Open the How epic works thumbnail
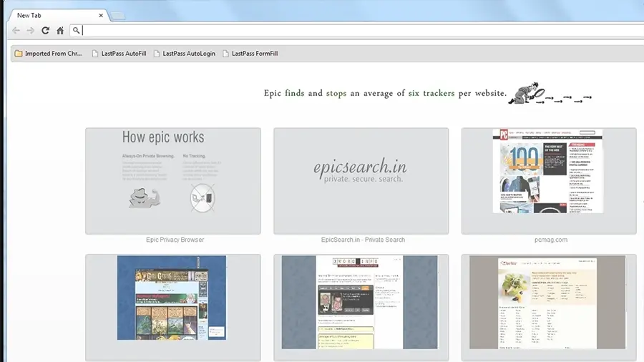 point(173,181)
